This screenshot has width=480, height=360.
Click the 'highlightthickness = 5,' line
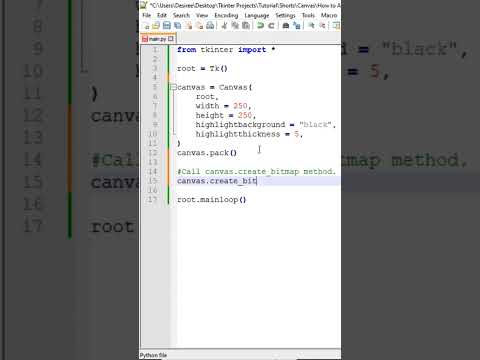click(x=249, y=134)
